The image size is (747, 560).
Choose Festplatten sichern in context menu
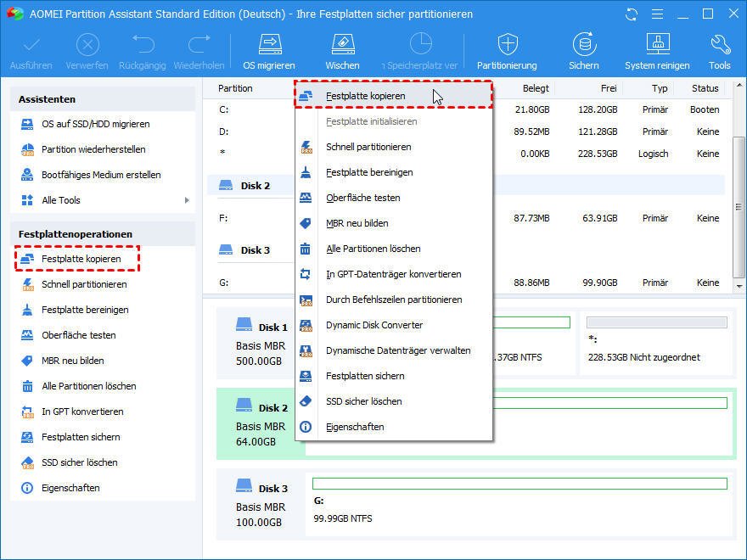(x=394, y=376)
